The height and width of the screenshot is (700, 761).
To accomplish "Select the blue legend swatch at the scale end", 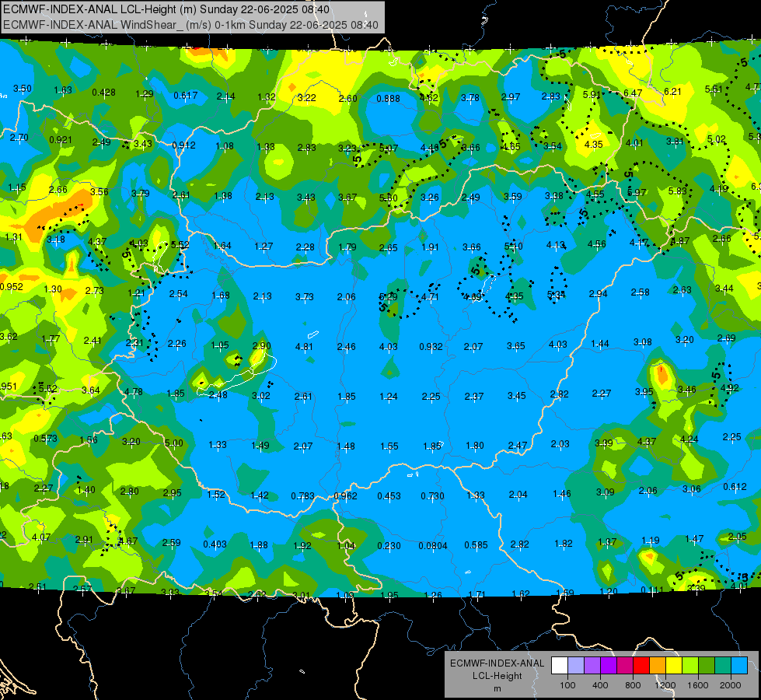I will pyautogui.click(x=740, y=666).
